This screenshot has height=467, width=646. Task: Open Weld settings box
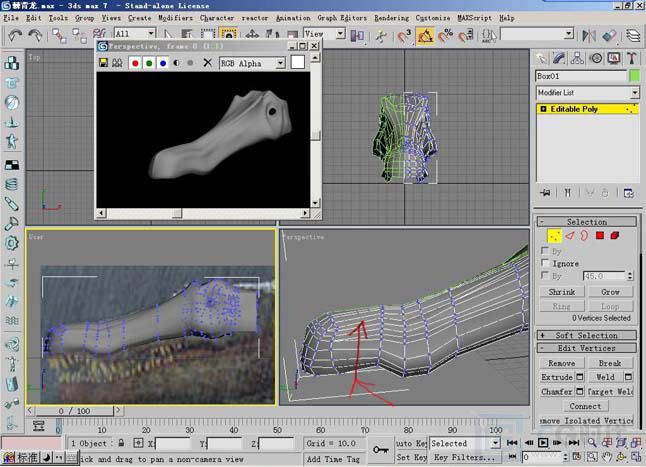[x=628, y=377]
